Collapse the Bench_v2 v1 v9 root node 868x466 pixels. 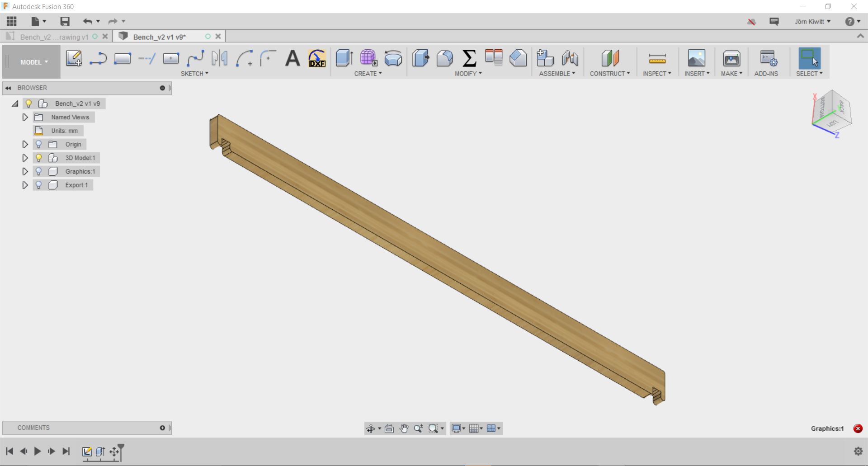(x=15, y=104)
